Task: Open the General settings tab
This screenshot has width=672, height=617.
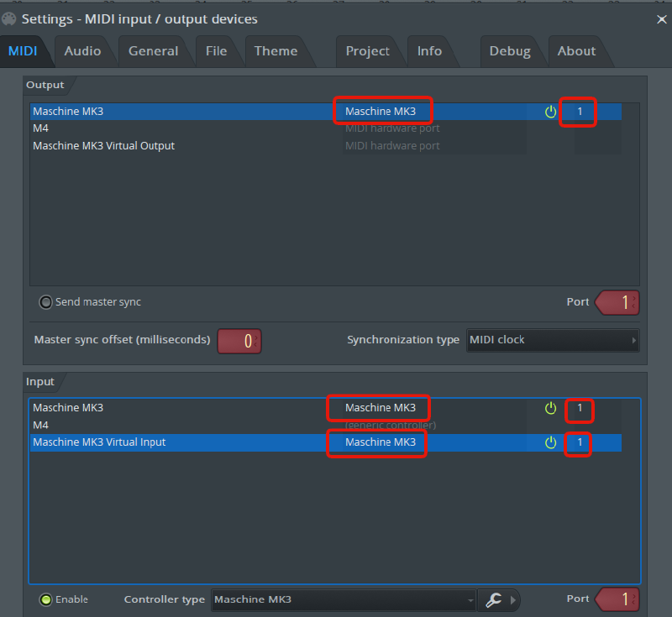Action: 154,51
